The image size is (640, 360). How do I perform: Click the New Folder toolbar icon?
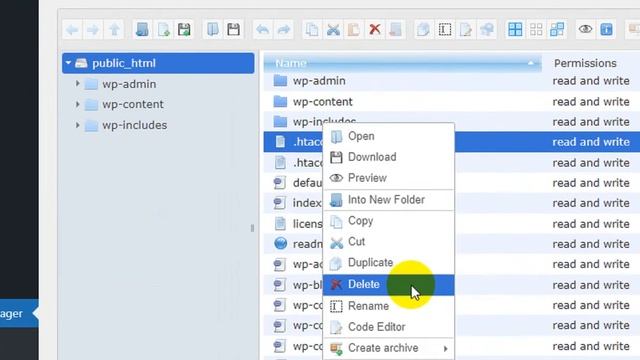142,29
